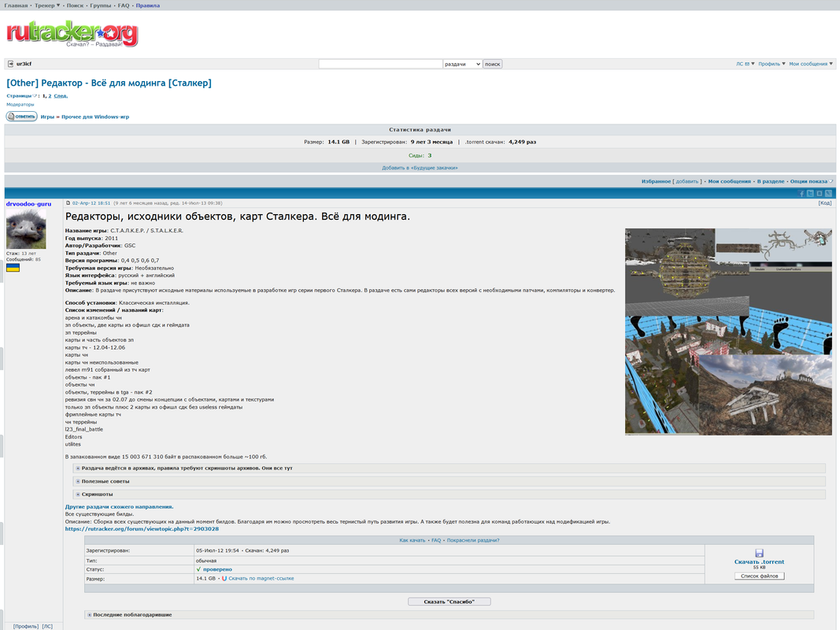The image size is (840, 630).
Task: Open Игры breadcrumb link
Action: point(47,117)
